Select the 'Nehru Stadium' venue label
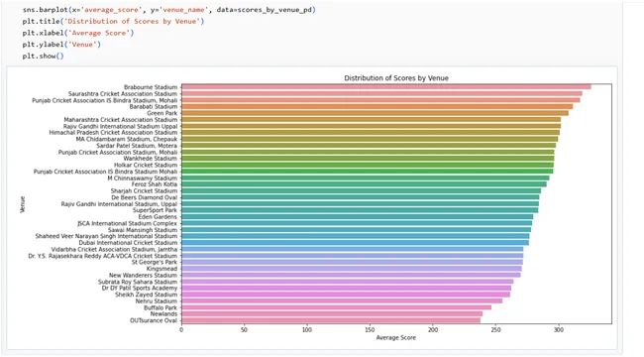 (x=157, y=301)
